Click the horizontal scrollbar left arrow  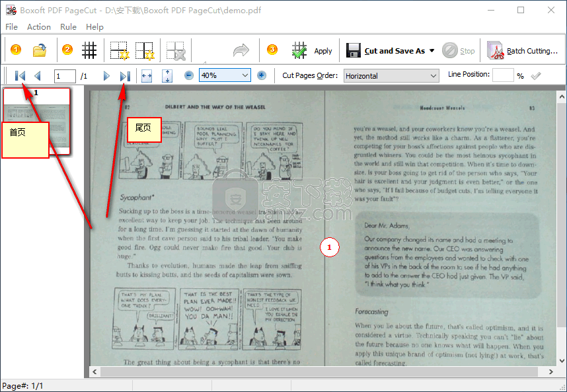click(94, 372)
